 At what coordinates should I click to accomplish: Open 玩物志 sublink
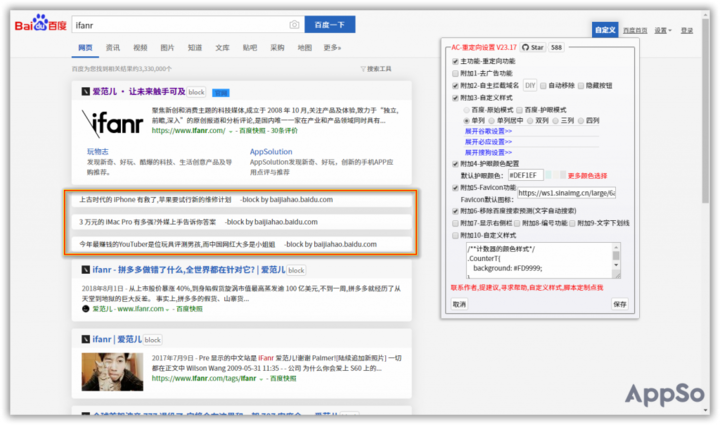click(x=98, y=151)
